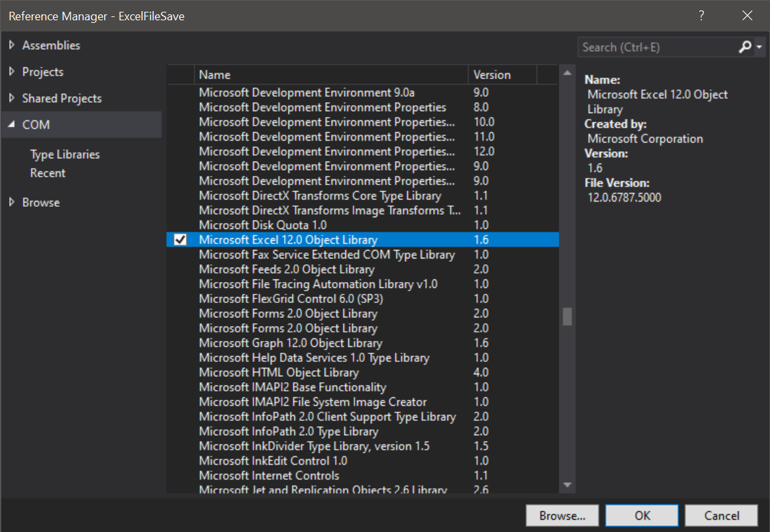770x532 pixels.
Task: Click the search magnifier icon
Action: pos(745,47)
